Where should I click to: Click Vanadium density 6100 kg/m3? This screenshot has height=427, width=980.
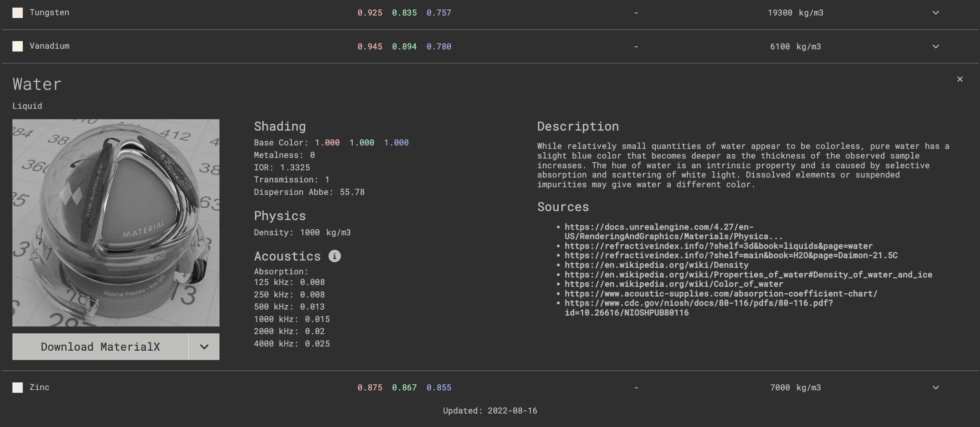coord(795,47)
